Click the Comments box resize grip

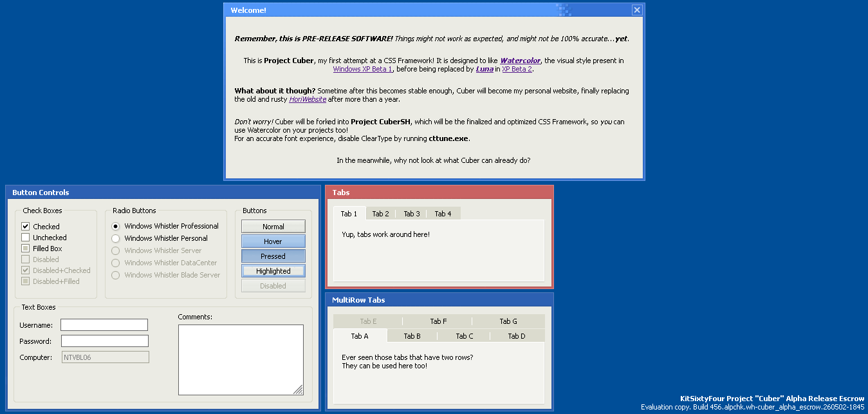click(x=299, y=390)
